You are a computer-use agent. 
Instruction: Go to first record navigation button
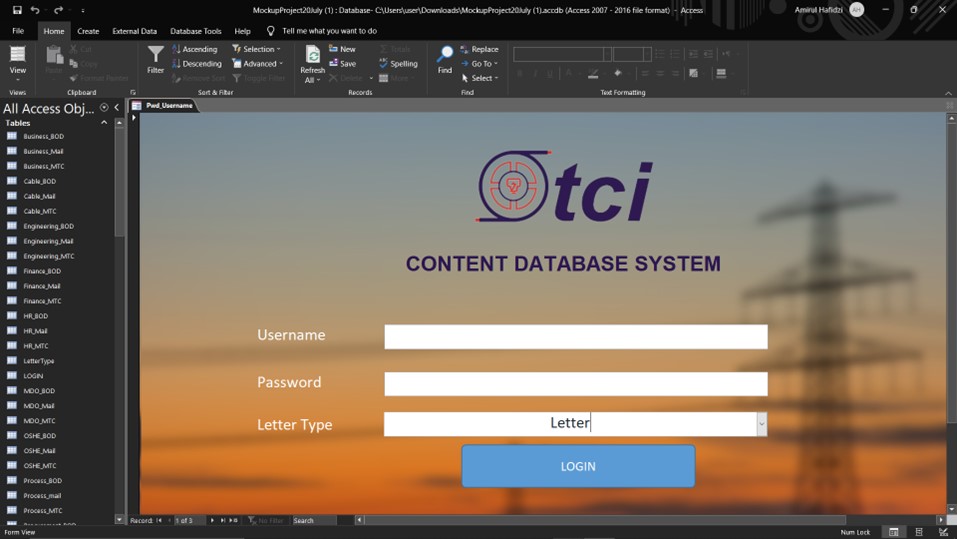coord(159,520)
